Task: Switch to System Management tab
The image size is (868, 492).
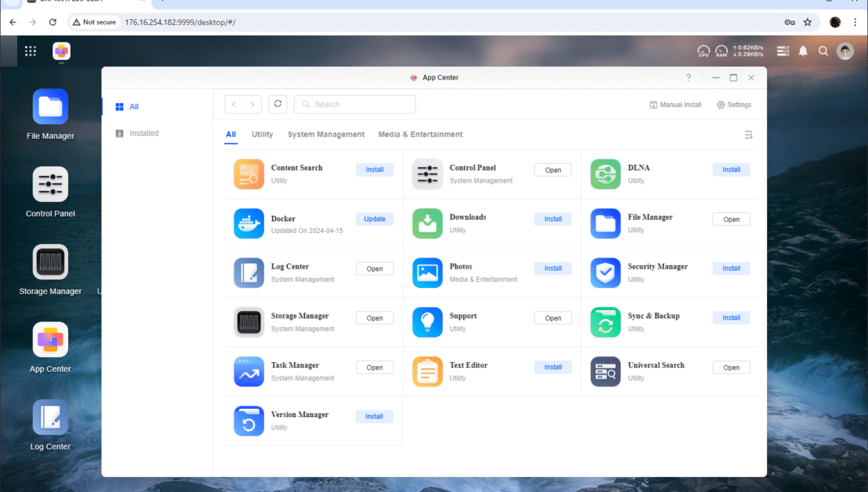Action: (x=326, y=134)
